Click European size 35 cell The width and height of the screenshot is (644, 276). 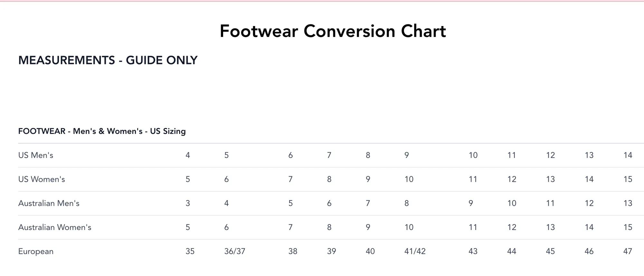tap(190, 251)
